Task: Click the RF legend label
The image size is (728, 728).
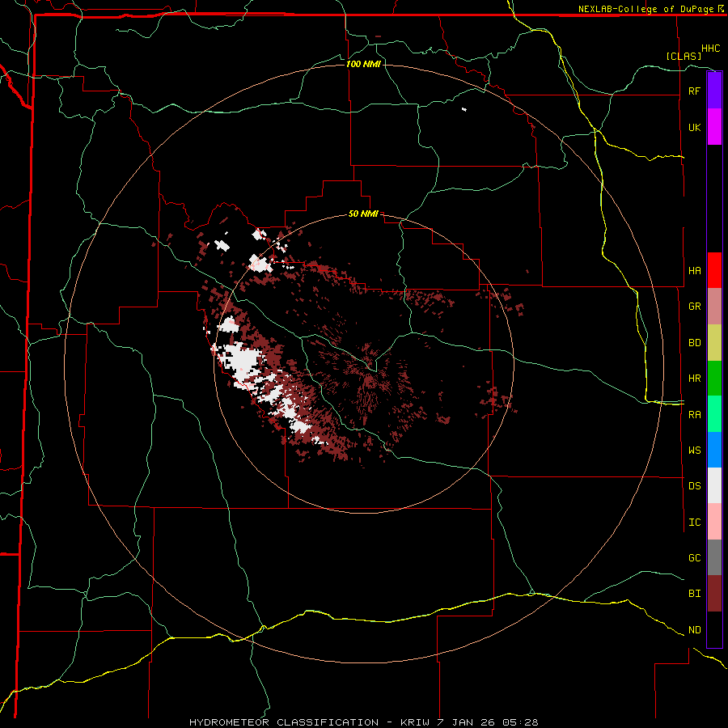Action: [x=694, y=91]
